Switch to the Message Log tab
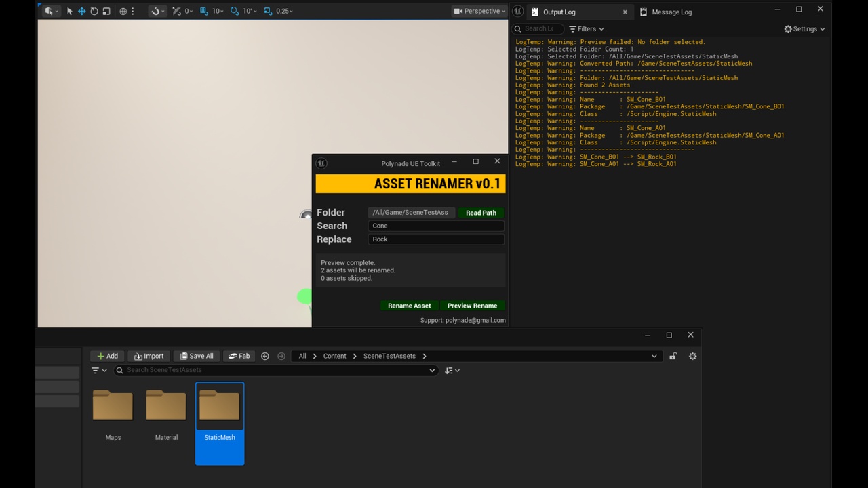Viewport: 868px width, 488px height. [x=671, y=12]
